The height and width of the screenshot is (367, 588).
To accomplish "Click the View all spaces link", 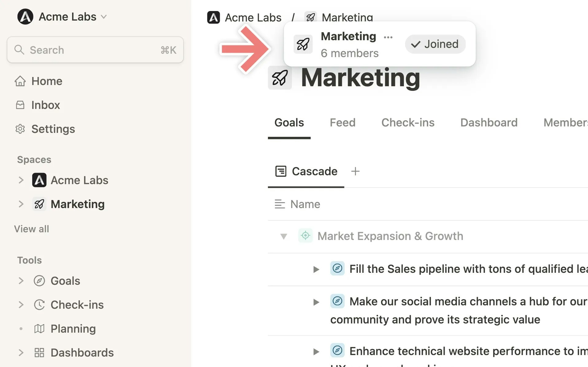I will click(32, 229).
